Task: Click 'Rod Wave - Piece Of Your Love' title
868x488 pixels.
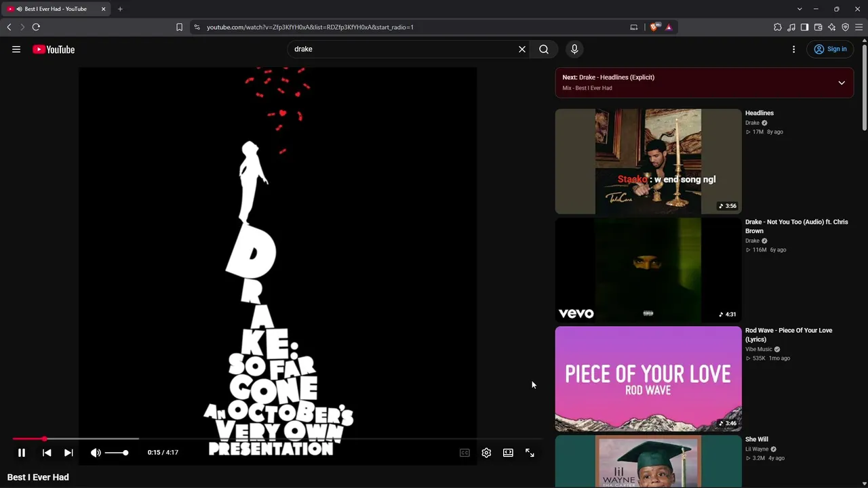Action: coord(789,335)
